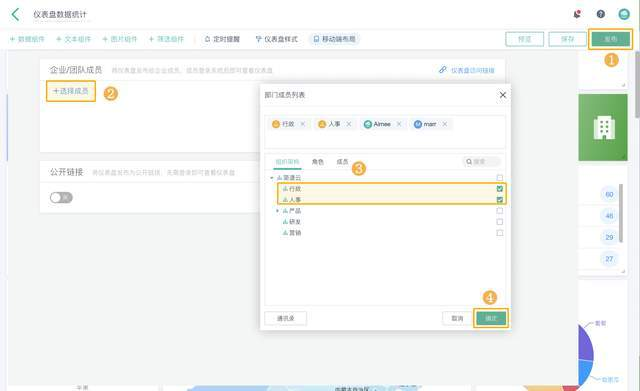Select the 产品 department row
This screenshot has height=391, width=640.
[386, 211]
